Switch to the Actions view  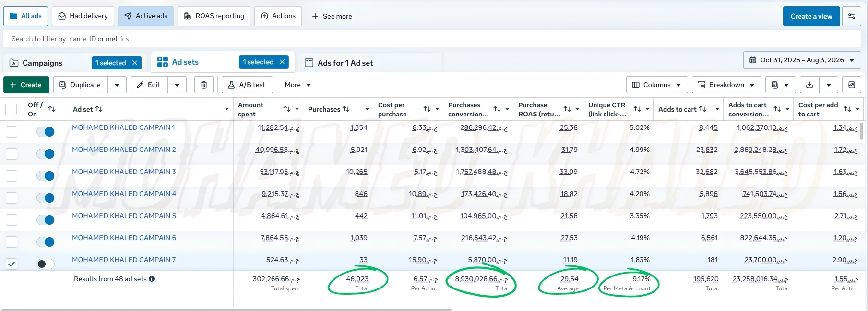[x=278, y=16]
